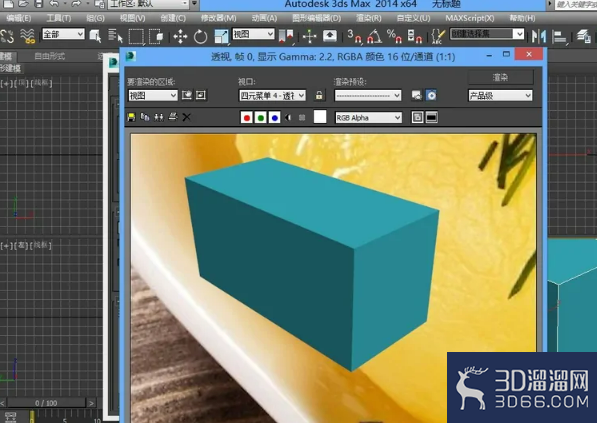Open the MAXScript(X) menu
Image resolution: width=597 pixels, height=423 pixels.
[470, 18]
